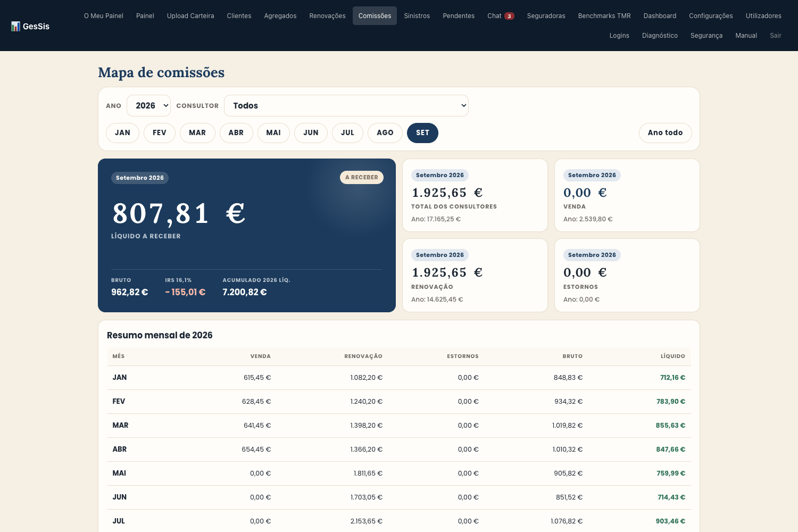Select the FEV month pill
The height and width of the screenshot is (532, 798).
pyautogui.click(x=160, y=133)
